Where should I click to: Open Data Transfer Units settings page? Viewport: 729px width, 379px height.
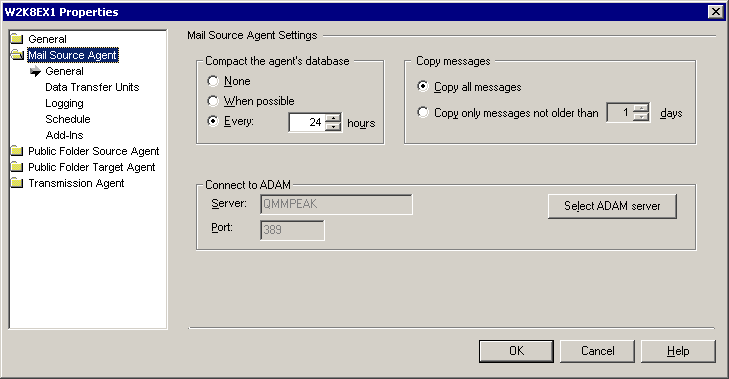[x=92, y=87]
